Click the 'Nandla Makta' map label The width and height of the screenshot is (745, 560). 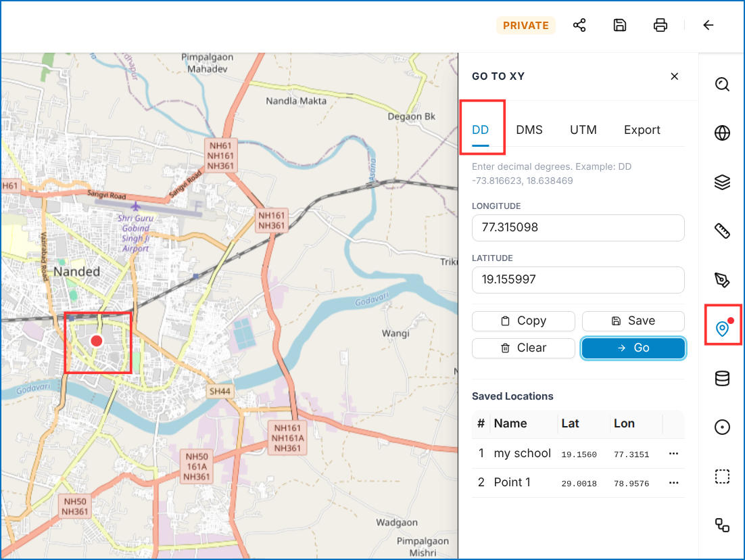point(296,101)
